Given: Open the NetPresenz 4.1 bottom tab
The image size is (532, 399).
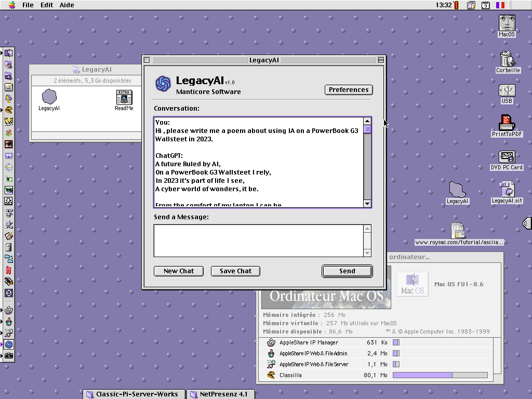Looking at the screenshot, I should coord(220,394).
